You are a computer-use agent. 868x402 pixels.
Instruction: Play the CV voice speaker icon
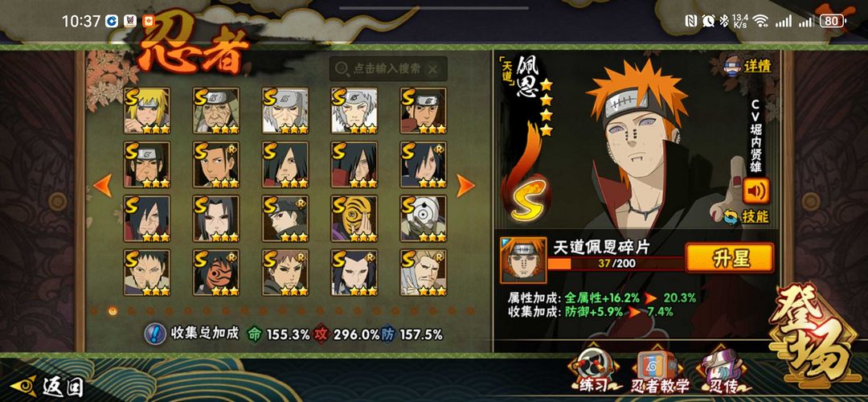click(755, 191)
